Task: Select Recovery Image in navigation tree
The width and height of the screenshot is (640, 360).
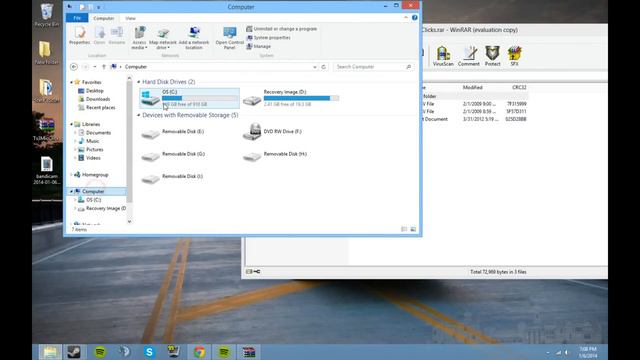Action: coord(102,208)
